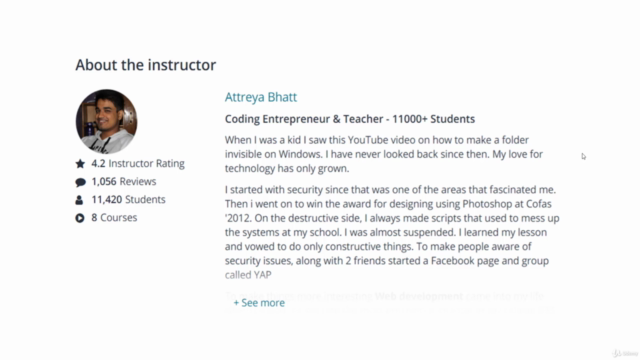
Task: Click the word Facebook in the bio
Action: [x=455, y=260]
